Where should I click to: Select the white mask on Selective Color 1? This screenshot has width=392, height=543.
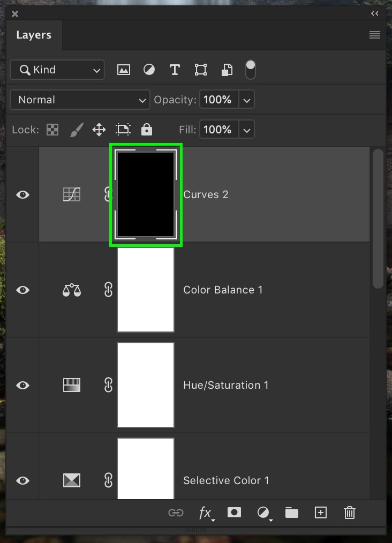click(146, 469)
